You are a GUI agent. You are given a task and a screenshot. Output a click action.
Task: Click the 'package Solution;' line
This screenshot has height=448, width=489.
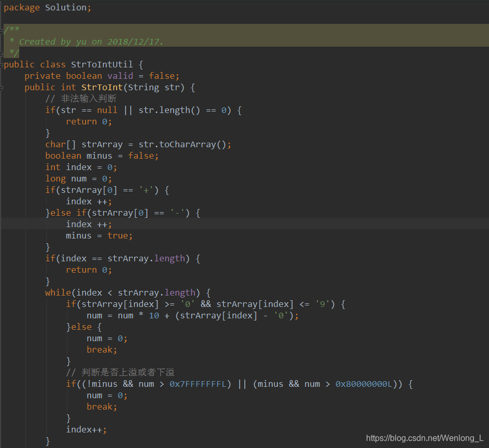tap(47, 7)
